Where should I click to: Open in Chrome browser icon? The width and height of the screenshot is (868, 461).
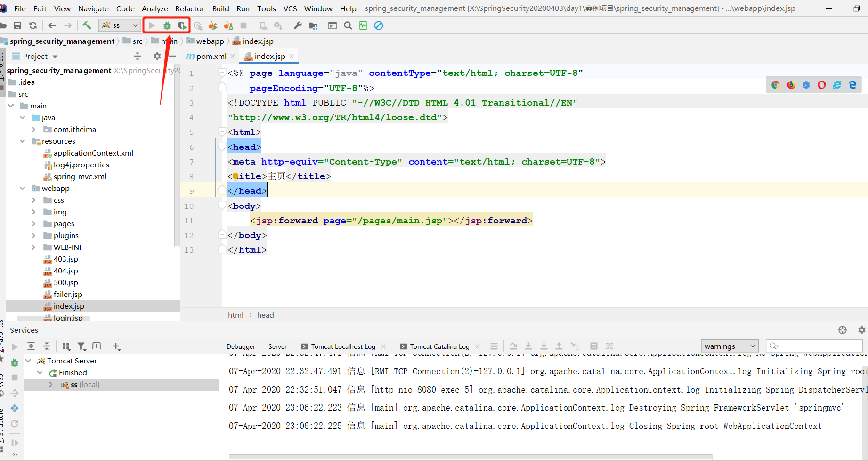tap(775, 85)
